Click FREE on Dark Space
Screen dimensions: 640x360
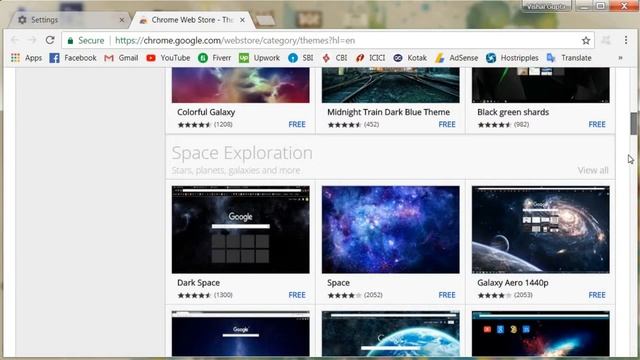(x=297, y=295)
